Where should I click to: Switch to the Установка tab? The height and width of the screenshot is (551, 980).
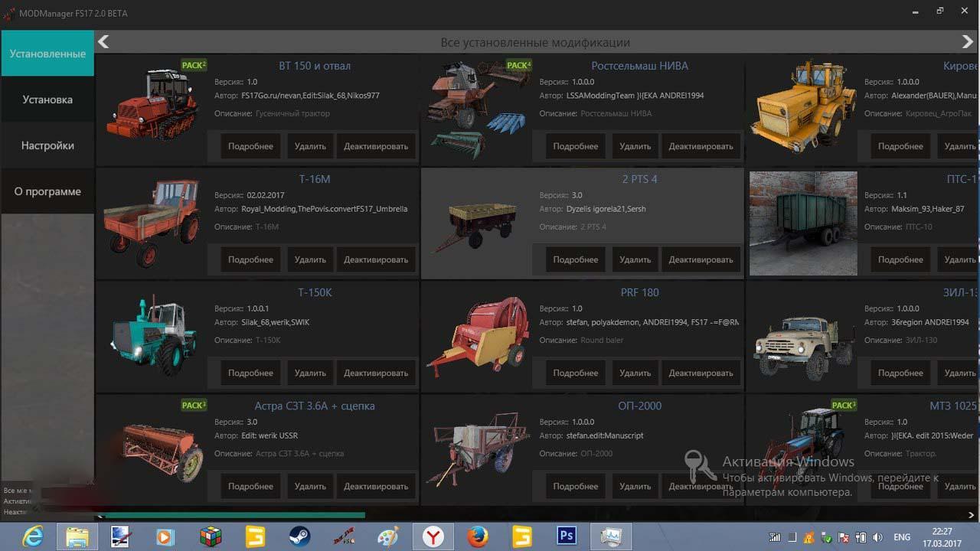(x=47, y=99)
